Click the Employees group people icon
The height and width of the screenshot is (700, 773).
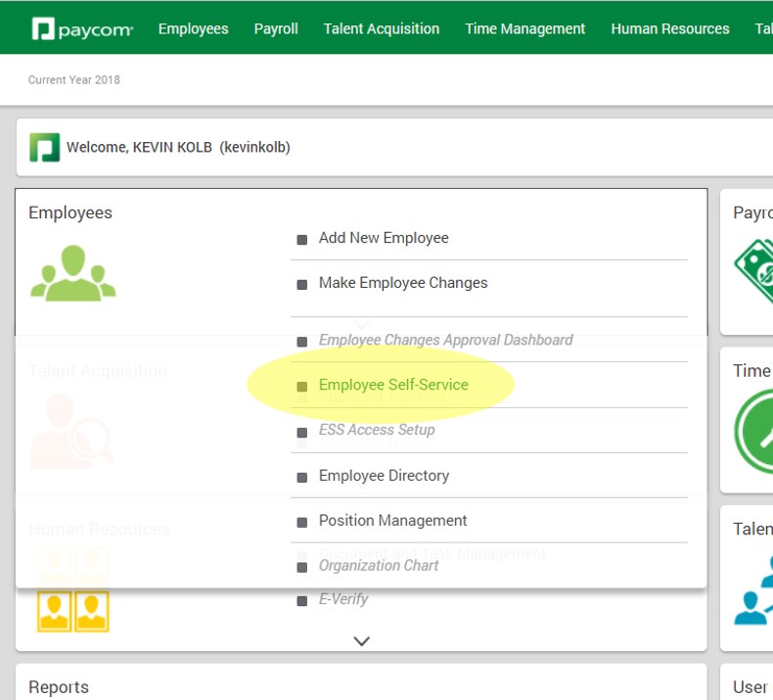[73, 273]
